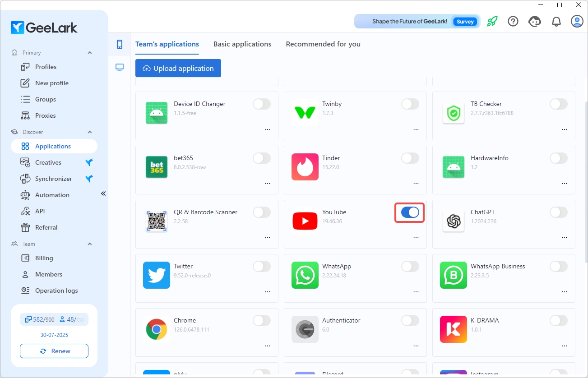Open the notifications bell

pos(556,21)
